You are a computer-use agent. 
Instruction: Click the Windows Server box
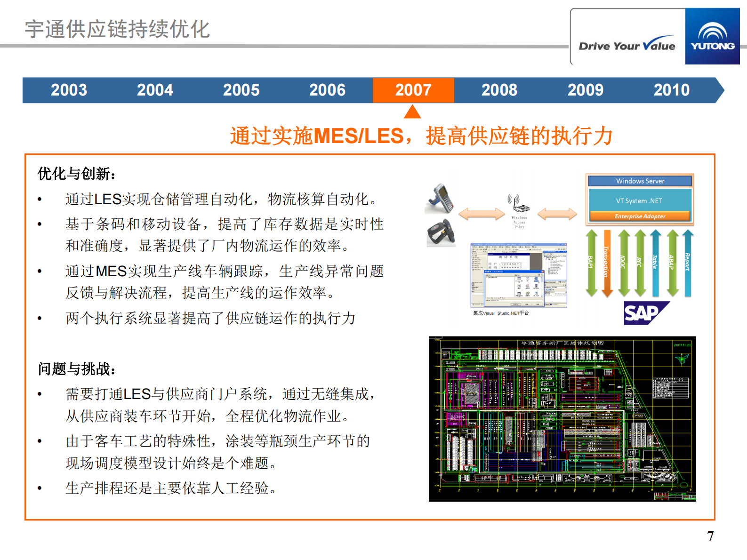pos(640,181)
